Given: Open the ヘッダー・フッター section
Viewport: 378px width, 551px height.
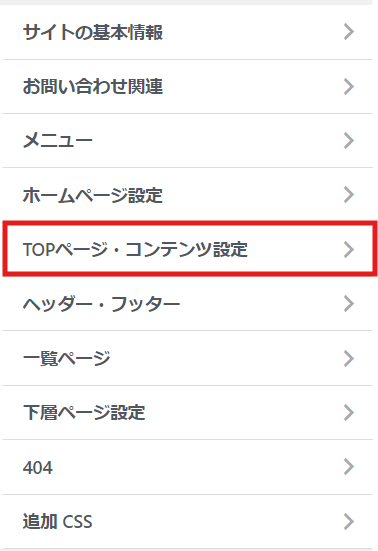Looking at the screenshot, I should pyautogui.click(x=187, y=304).
